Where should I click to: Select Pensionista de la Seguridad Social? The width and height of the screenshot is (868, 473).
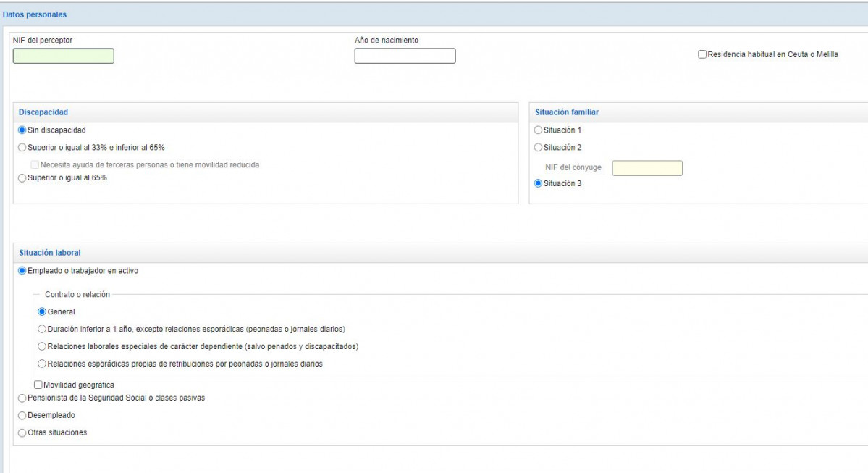(x=22, y=398)
